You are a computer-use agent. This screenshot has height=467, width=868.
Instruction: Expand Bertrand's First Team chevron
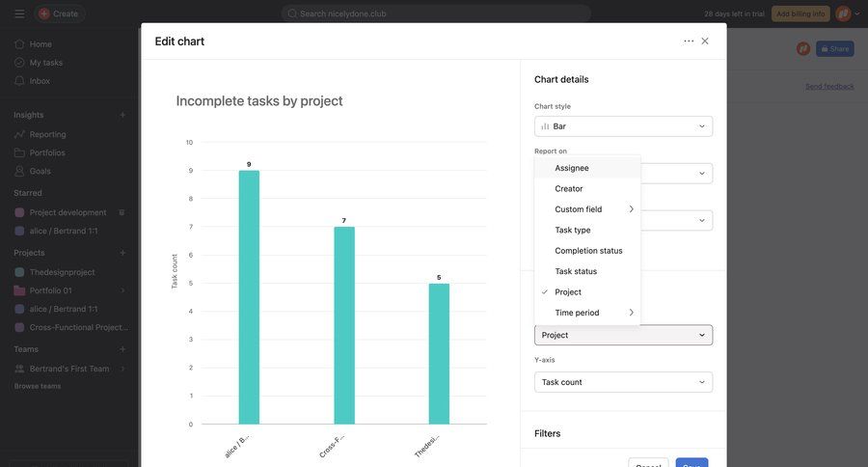(122, 369)
